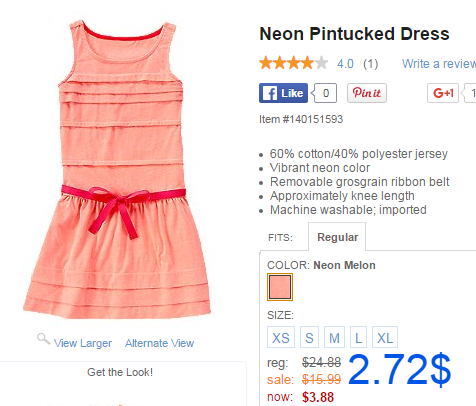The image size is (476, 406).
Task: Click the star rating icons
Action: (x=294, y=63)
